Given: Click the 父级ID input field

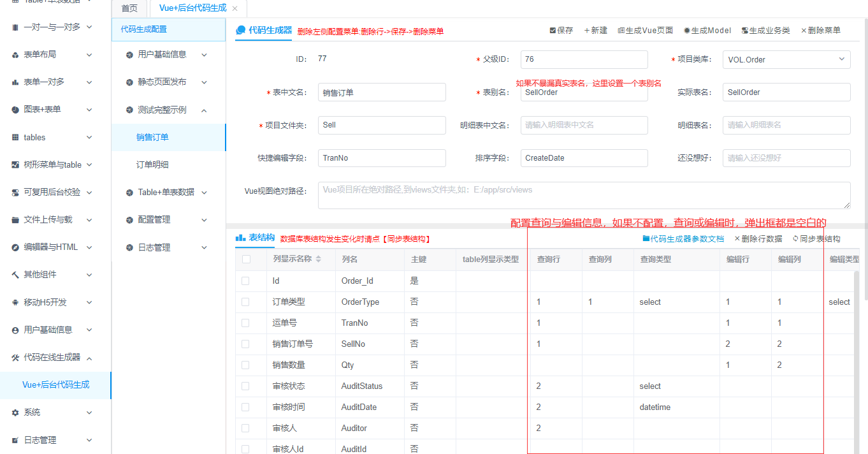Looking at the screenshot, I should tap(584, 59).
